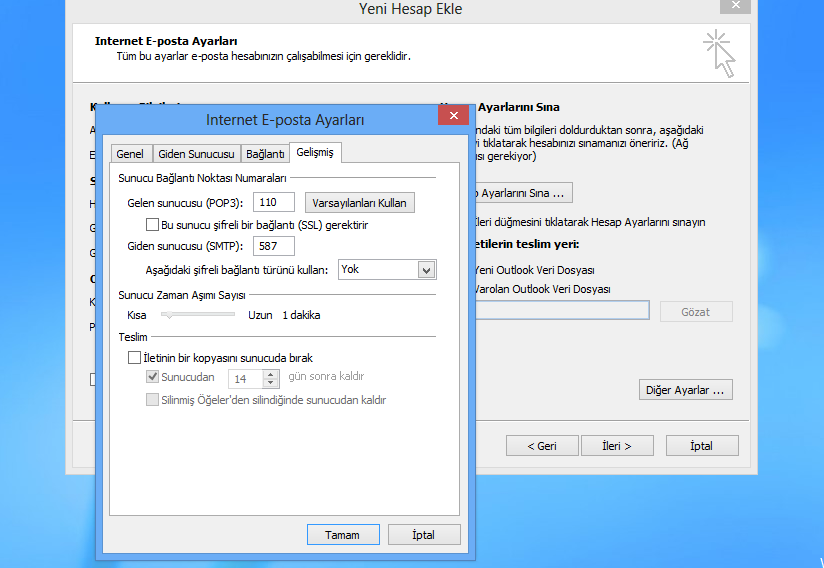824x568 pixels.
Task: Click the Diğer Ayarlar button
Action: (x=685, y=389)
